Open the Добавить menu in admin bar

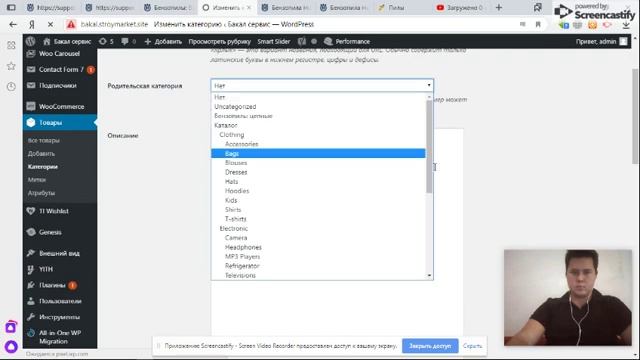coord(163,41)
